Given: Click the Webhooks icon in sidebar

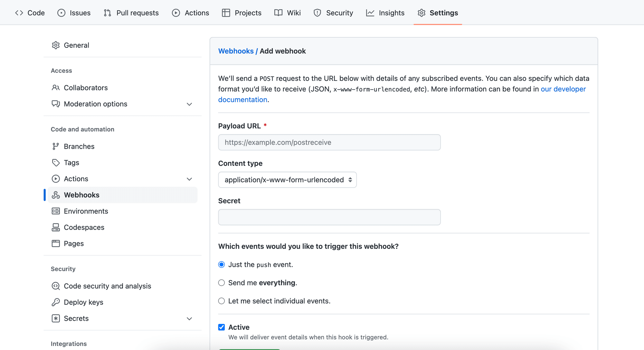Looking at the screenshot, I should coord(56,195).
